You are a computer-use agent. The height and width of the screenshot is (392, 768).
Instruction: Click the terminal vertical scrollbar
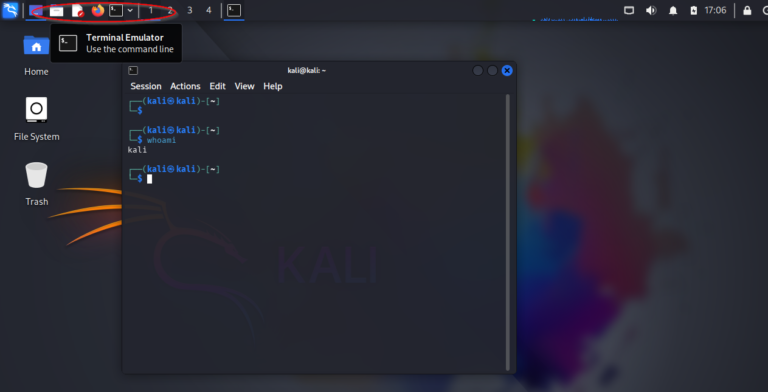(x=507, y=232)
